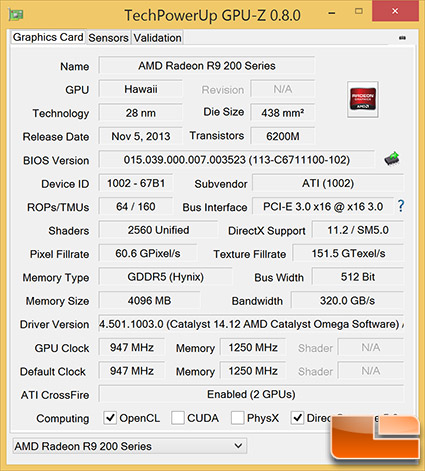Switch to the Validation tab

click(x=157, y=38)
